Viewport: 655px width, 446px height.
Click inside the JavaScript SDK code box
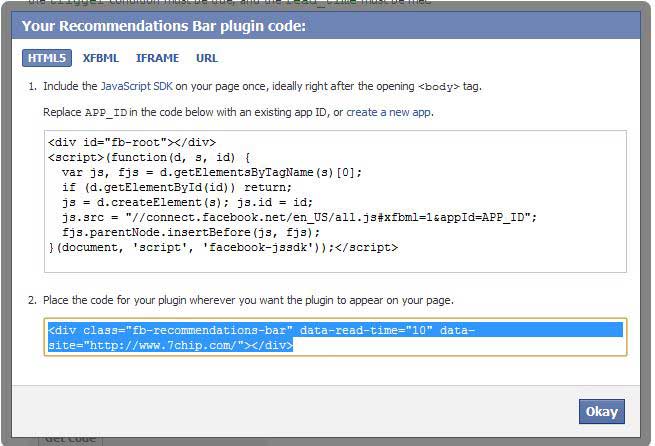335,201
